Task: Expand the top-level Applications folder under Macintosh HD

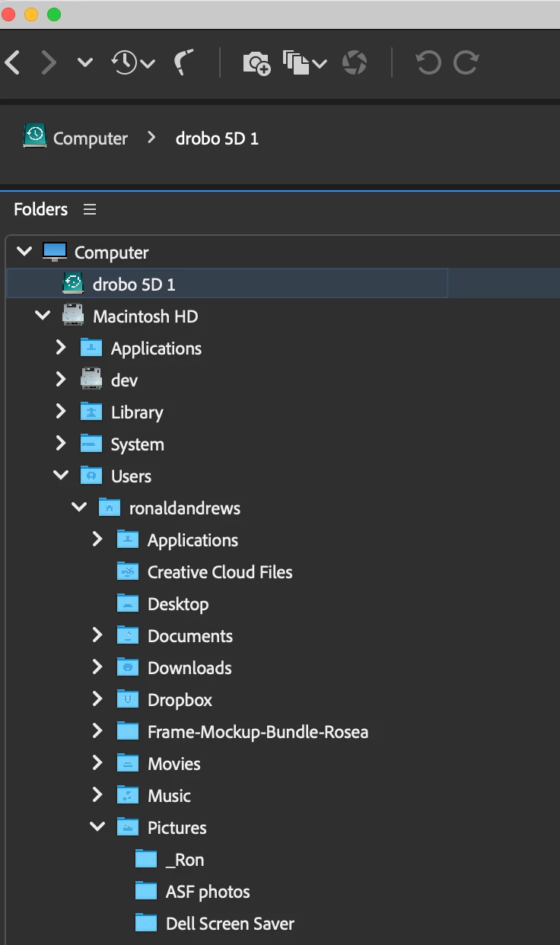Action: (61, 348)
